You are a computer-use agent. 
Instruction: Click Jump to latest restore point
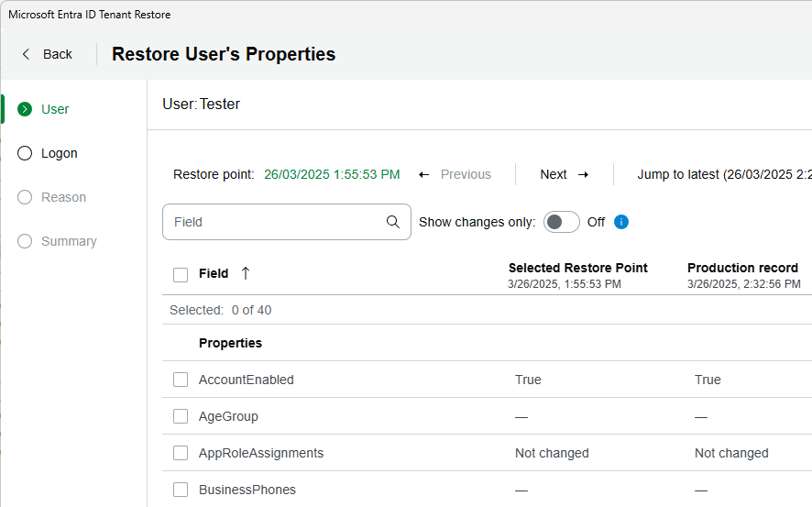click(x=724, y=174)
